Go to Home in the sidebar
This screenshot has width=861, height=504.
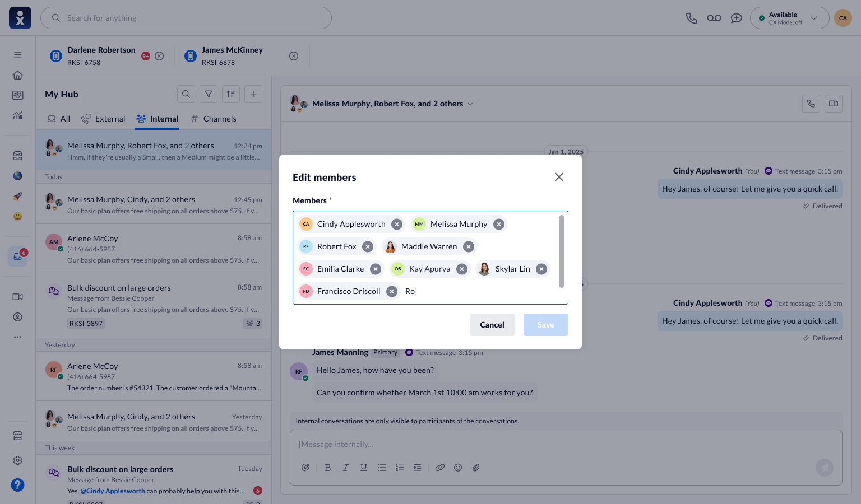(x=18, y=75)
